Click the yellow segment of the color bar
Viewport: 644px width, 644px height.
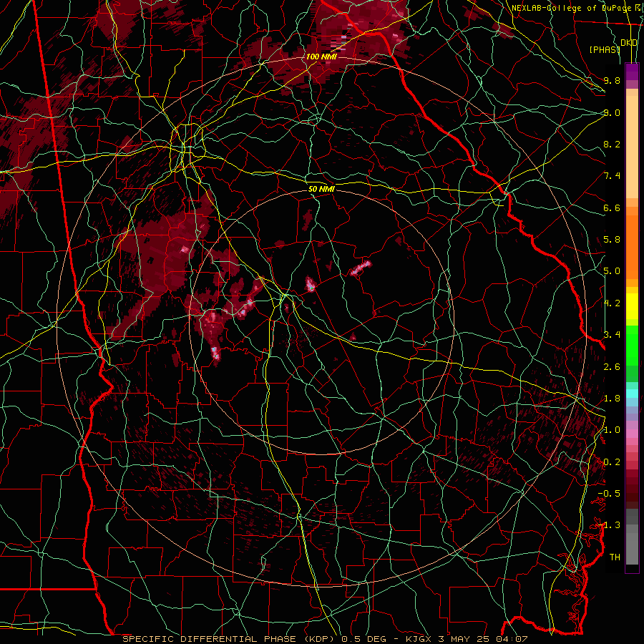coord(632,306)
